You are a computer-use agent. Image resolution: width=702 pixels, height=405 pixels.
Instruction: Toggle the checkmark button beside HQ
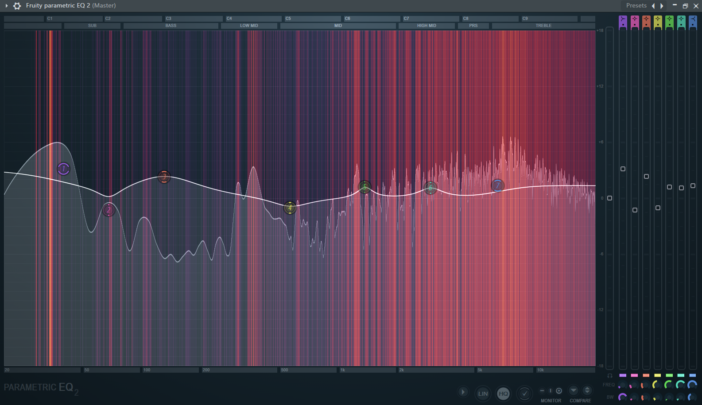[x=524, y=394]
